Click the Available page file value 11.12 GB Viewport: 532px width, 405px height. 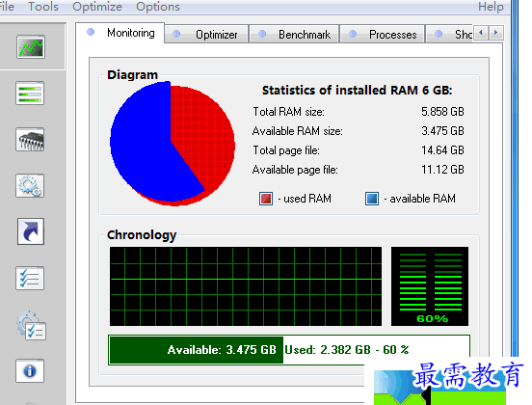[442, 170]
